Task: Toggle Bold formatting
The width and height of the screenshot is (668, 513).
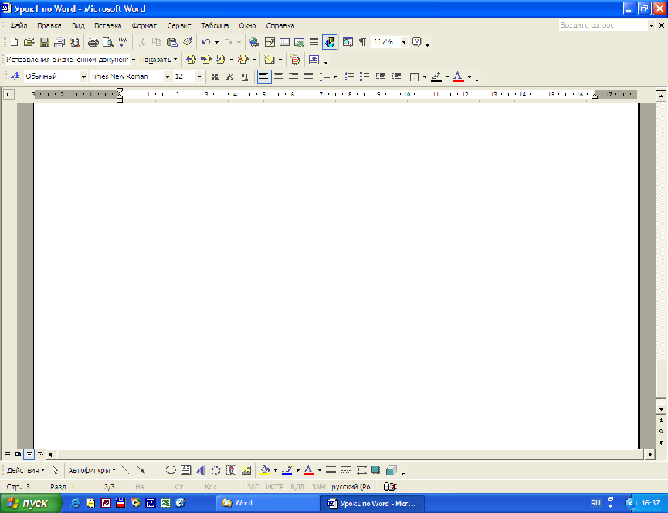Action: coord(215,76)
